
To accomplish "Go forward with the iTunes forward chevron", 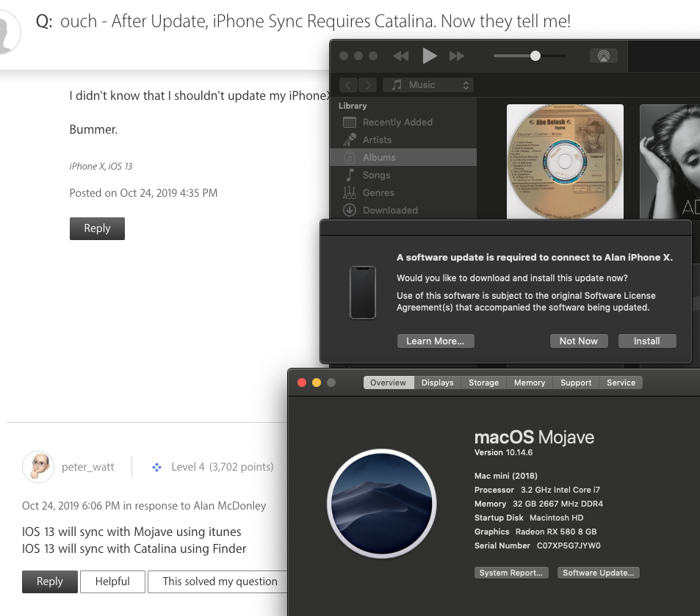I will pyautogui.click(x=367, y=85).
